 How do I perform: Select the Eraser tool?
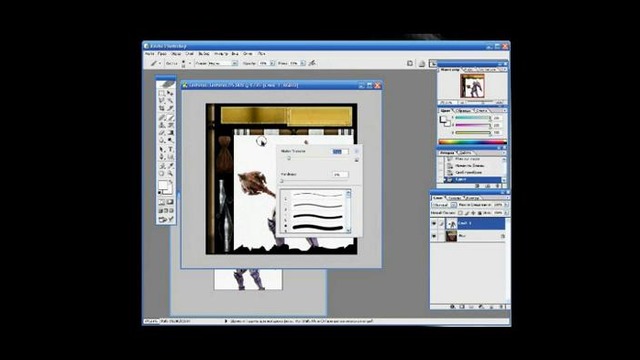[162, 133]
